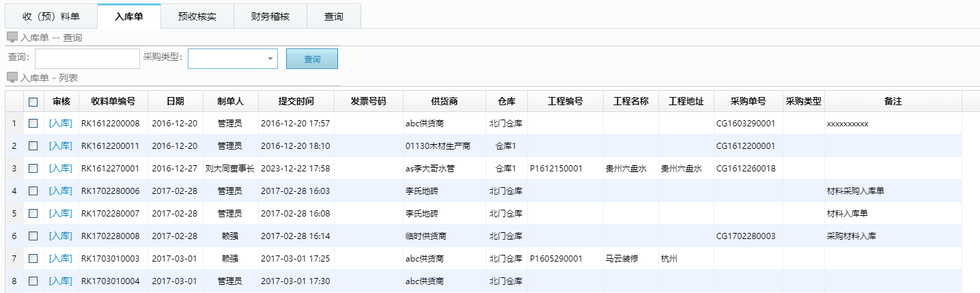Click submit time 2017-03-01 17:25

click(x=295, y=259)
